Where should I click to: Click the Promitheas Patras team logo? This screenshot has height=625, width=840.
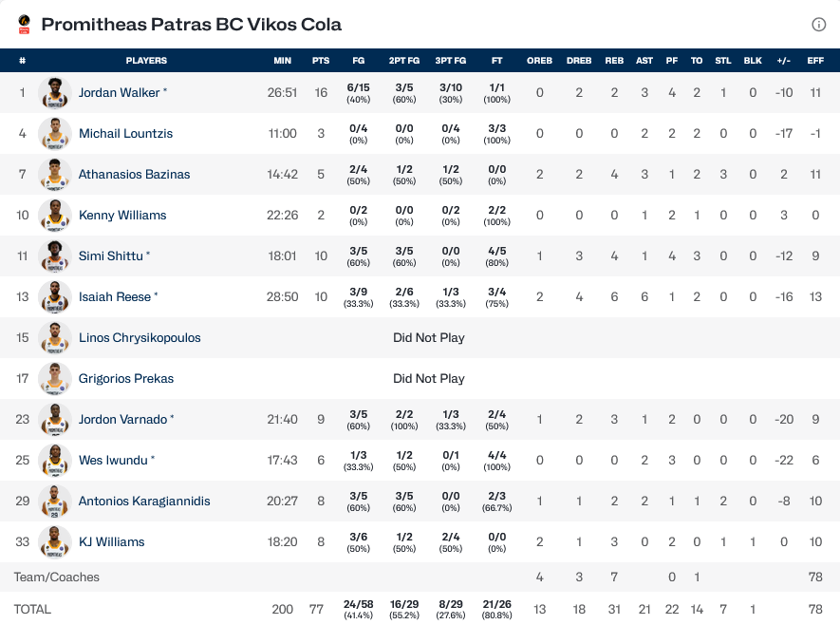point(24,25)
